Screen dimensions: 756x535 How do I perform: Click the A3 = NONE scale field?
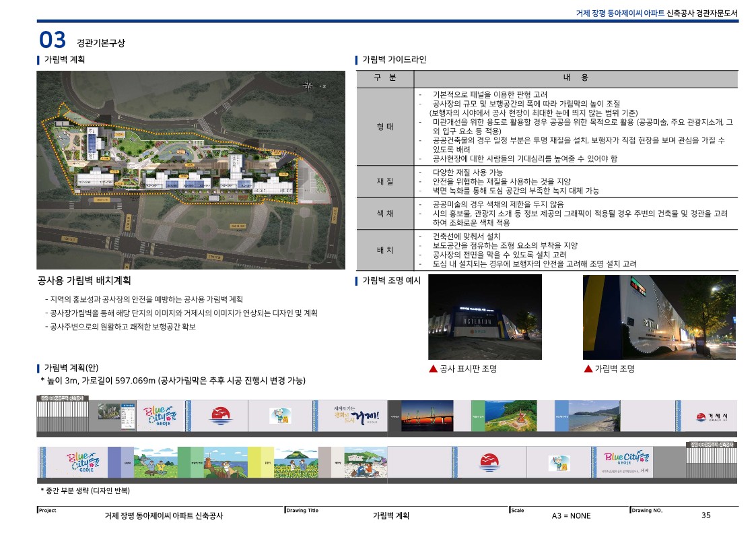[571, 515]
